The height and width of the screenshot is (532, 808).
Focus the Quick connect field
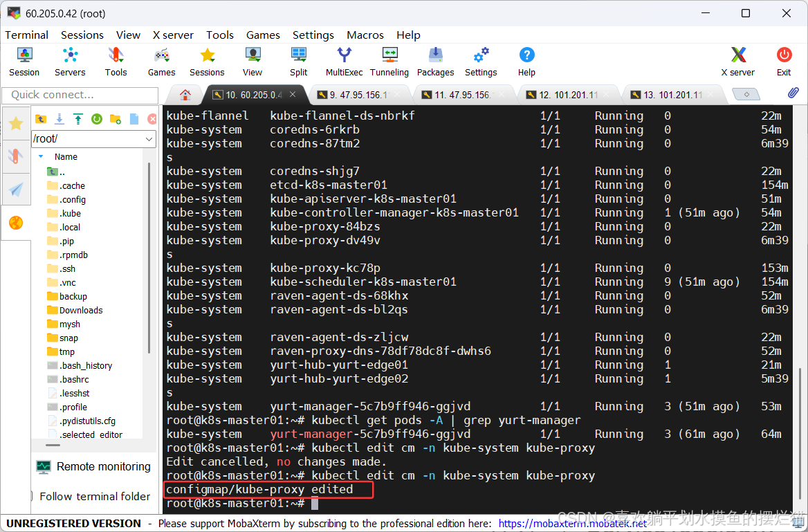[x=80, y=95]
